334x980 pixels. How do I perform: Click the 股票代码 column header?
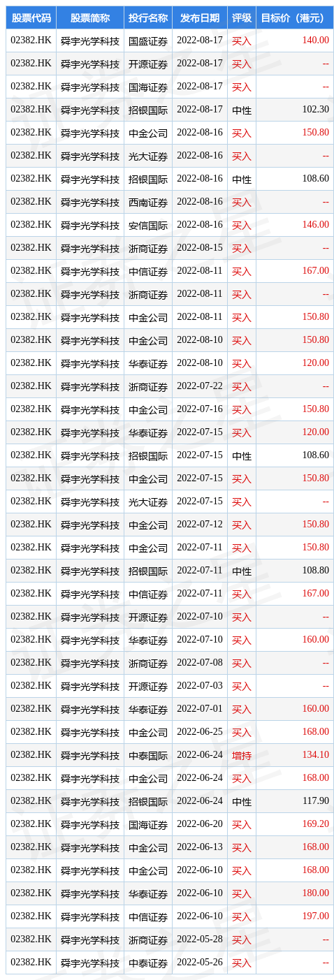click(31, 17)
